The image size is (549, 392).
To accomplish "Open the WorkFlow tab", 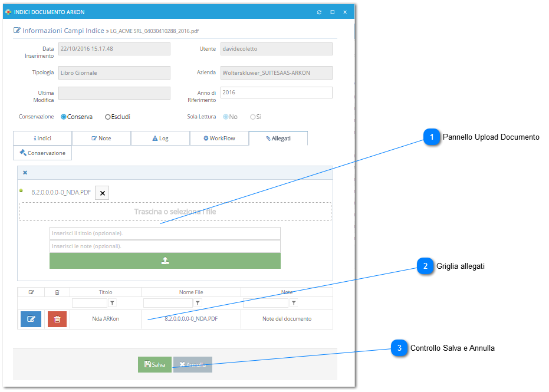I will (219, 139).
